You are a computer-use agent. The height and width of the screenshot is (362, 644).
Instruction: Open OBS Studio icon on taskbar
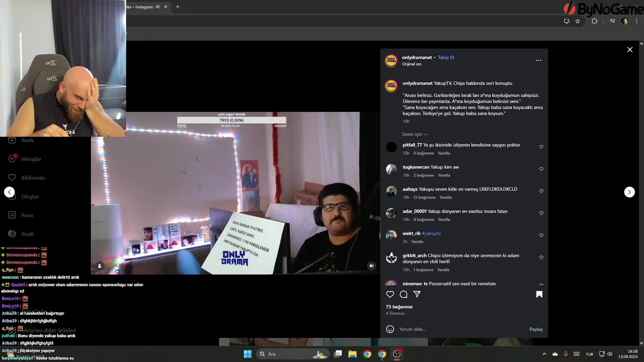pyautogui.click(x=396, y=354)
